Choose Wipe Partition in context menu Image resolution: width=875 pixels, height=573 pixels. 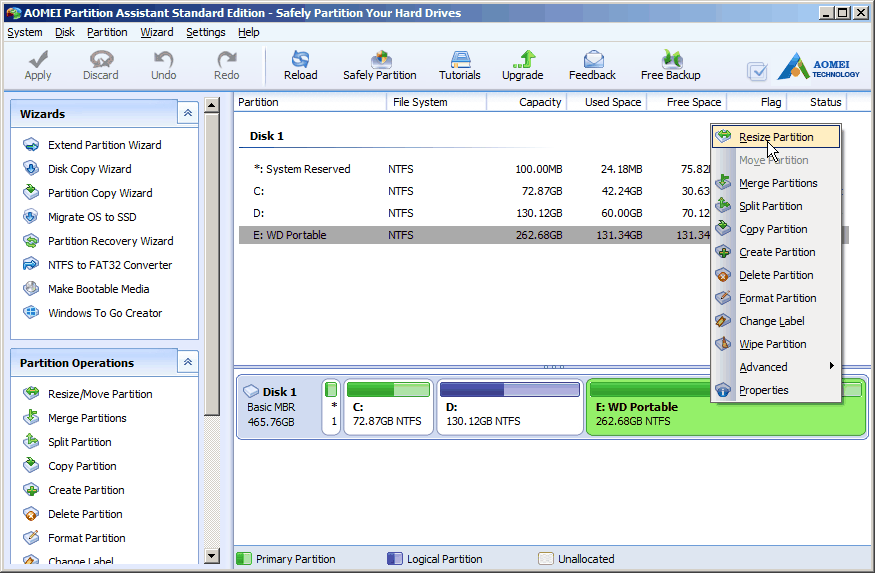[x=776, y=344]
